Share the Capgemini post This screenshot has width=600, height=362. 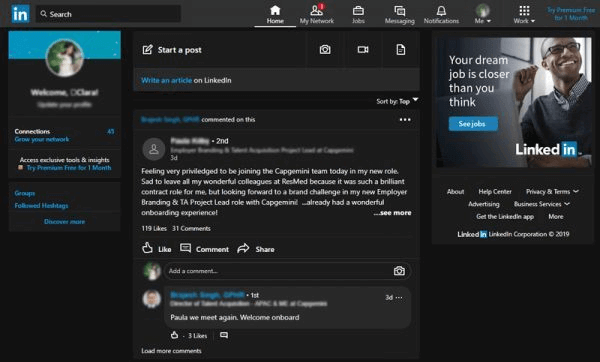coord(256,249)
